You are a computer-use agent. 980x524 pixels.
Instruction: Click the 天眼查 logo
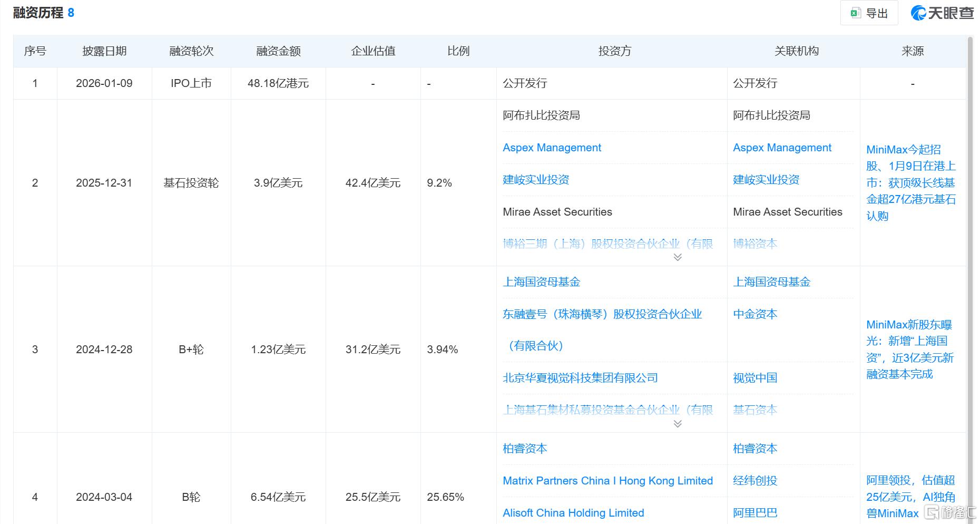(x=943, y=13)
